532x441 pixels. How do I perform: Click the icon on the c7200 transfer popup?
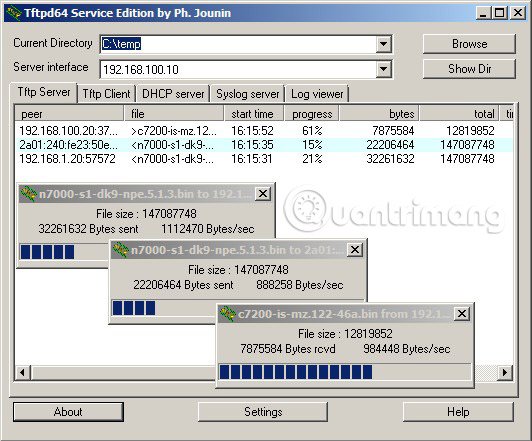coord(227,314)
